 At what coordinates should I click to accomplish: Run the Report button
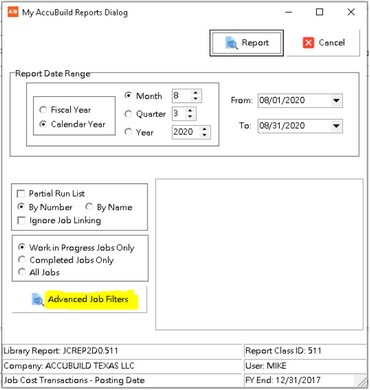click(246, 43)
